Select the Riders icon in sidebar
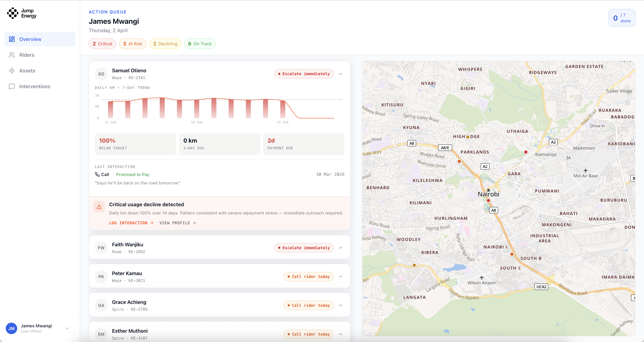644x342 pixels. (12, 55)
